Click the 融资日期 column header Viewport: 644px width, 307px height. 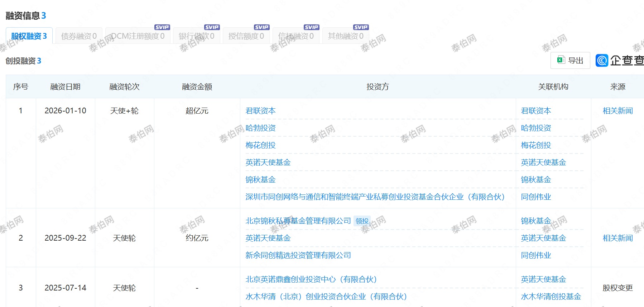click(65, 87)
